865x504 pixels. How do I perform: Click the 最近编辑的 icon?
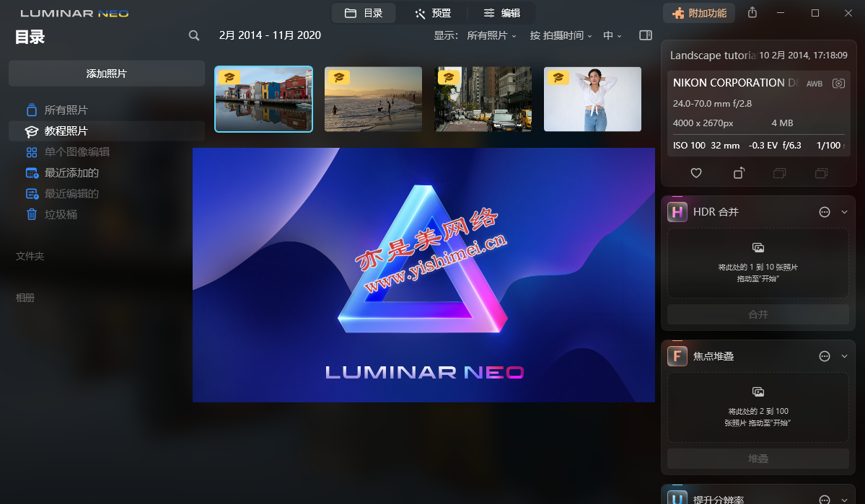pyautogui.click(x=32, y=194)
